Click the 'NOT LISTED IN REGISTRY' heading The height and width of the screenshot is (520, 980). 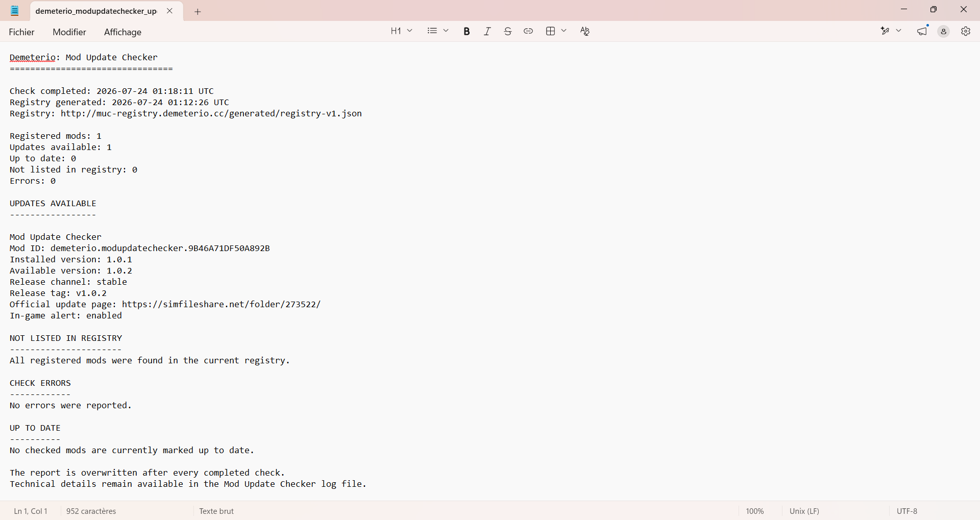click(x=66, y=338)
